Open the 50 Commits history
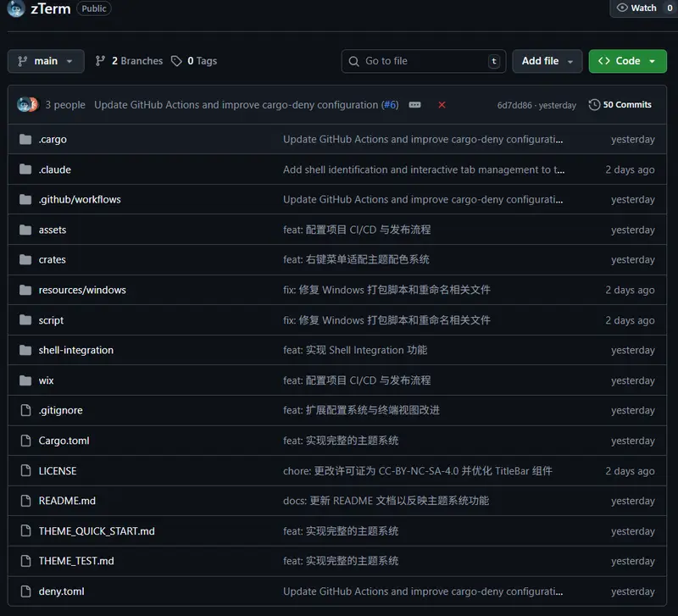 (x=620, y=105)
